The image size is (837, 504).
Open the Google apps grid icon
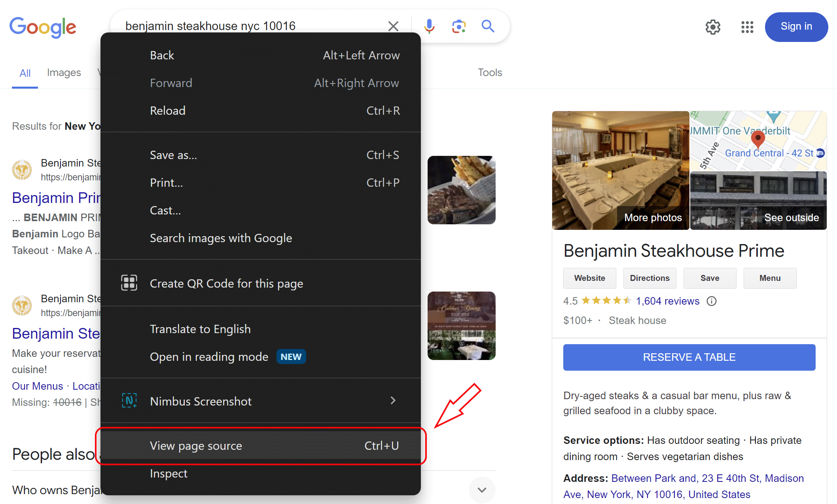747,27
